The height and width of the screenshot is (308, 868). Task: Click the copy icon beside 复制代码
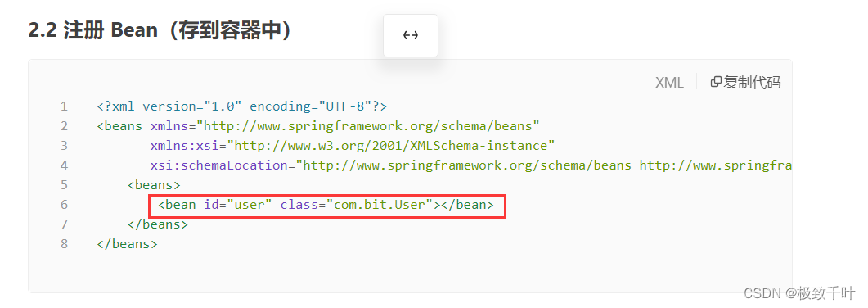(716, 82)
